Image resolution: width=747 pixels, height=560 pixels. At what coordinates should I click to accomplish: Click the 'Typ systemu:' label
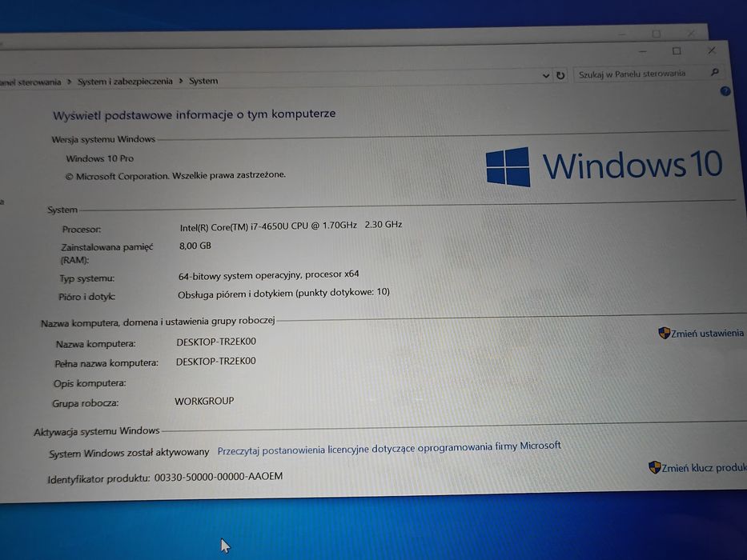click(x=86, y=278)
